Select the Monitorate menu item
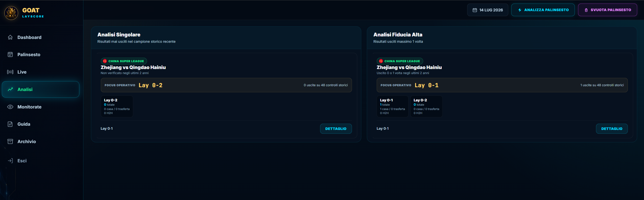The height and width of the screenshot is (200, 644). [x=40, y=107]
